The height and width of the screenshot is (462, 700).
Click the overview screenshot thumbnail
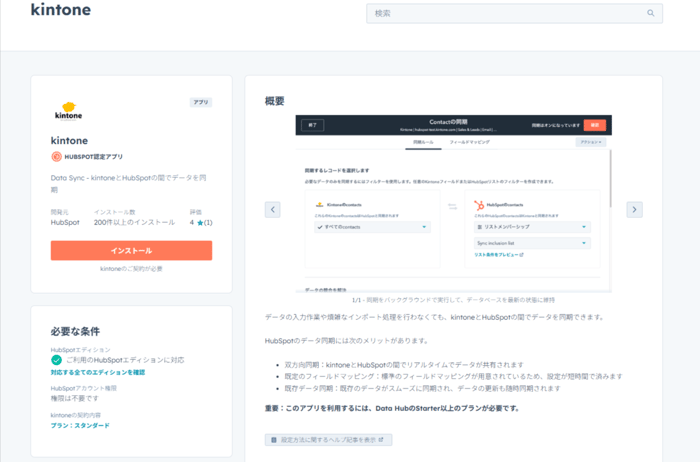[x=454, y=204]
